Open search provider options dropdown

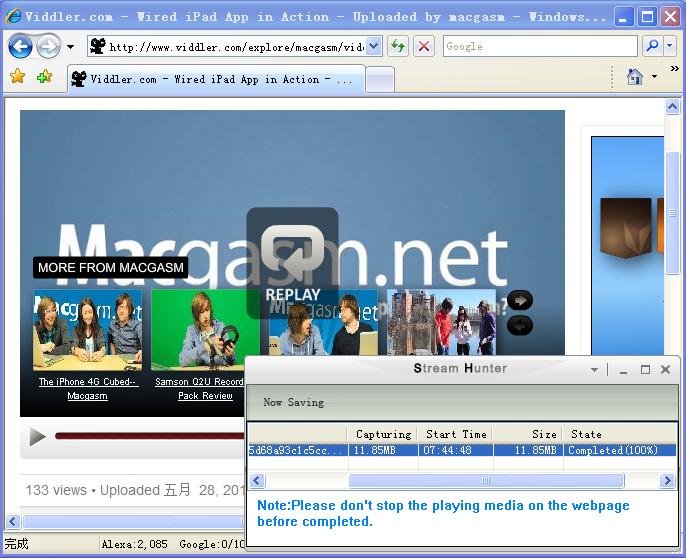[670, 46]
